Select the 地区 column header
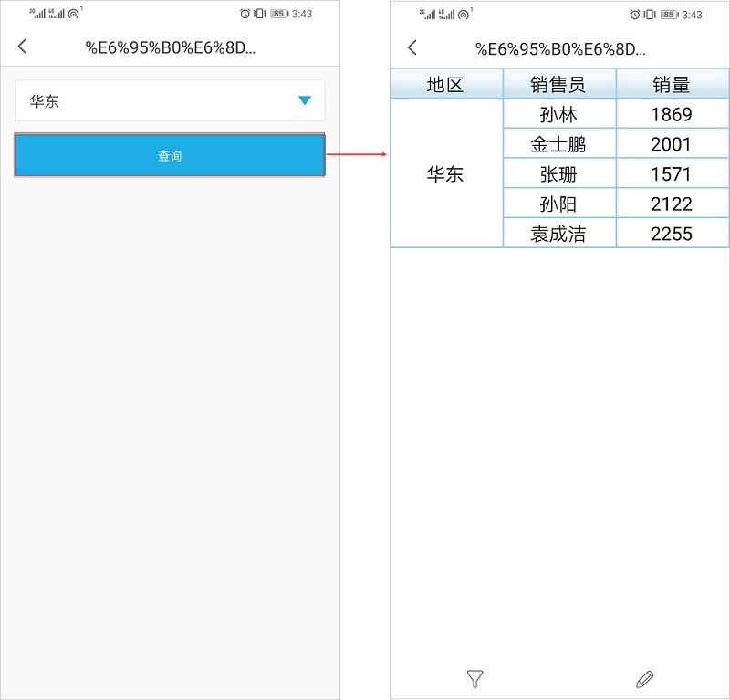 click(446, 84)
